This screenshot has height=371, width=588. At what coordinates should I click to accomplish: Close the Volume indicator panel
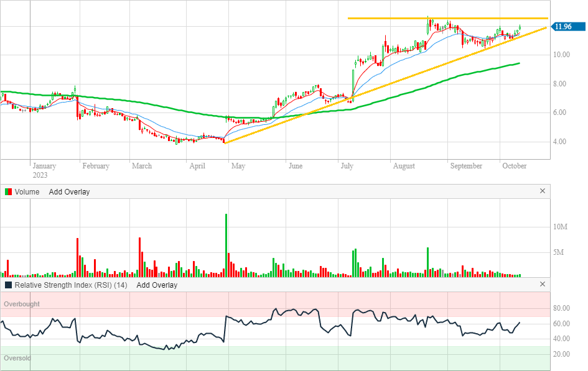[x=542, y=191]
